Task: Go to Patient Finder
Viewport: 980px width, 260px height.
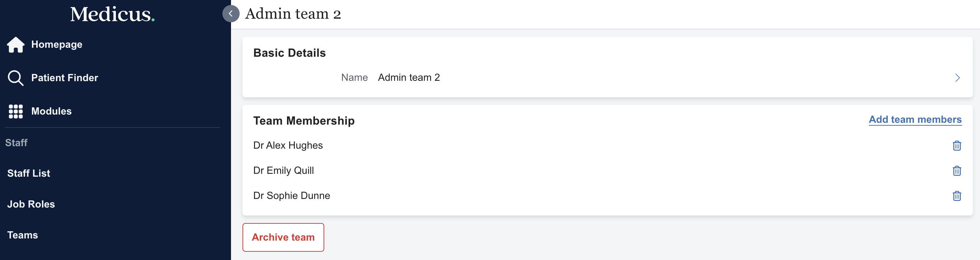Action: (x=64, y=78)
